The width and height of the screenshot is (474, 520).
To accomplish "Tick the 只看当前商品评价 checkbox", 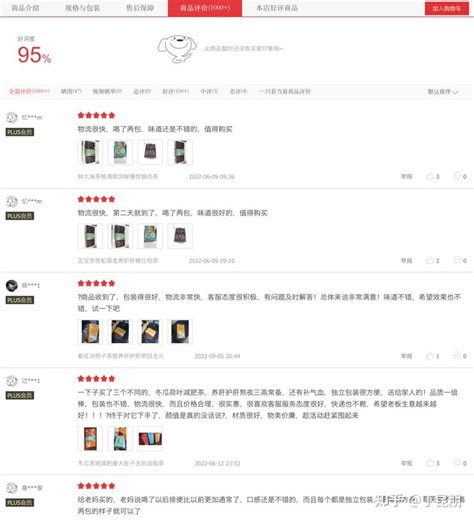I will pyautogui.click(x=261, y=92).
